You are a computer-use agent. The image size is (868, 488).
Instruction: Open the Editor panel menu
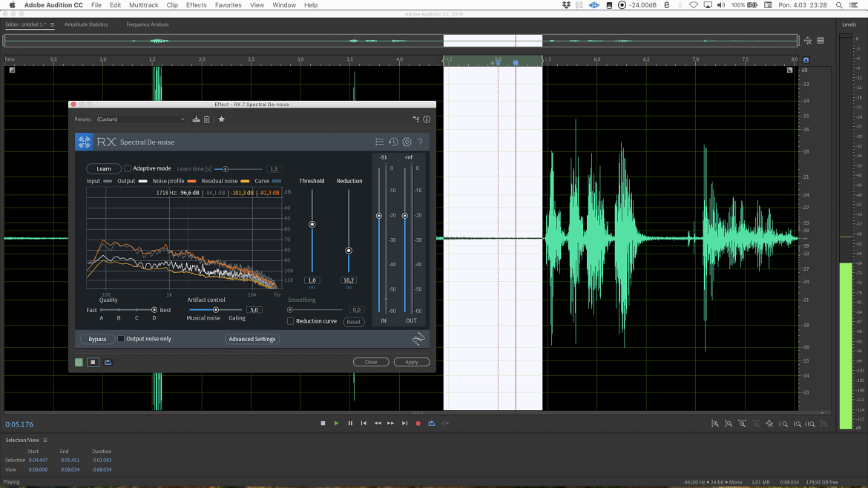click(x=53, y=24)
